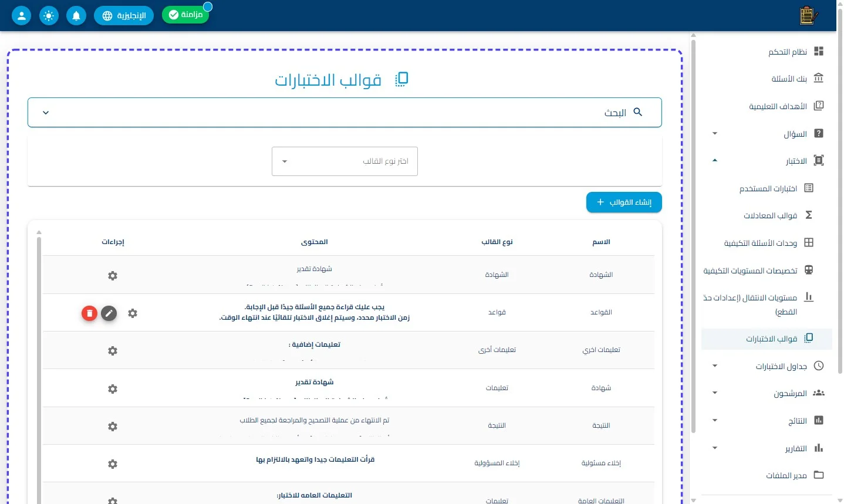Expand the السؤال sidebar section arrow

714,134
